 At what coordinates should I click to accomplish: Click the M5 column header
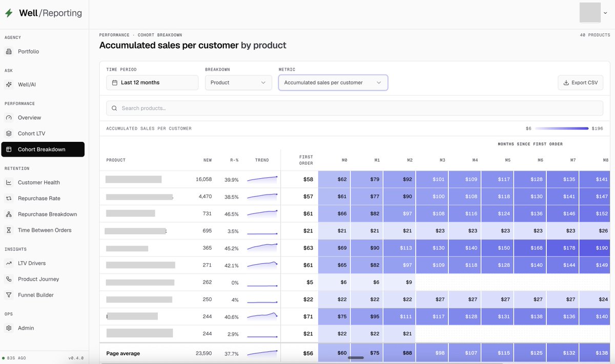[507, 160]
